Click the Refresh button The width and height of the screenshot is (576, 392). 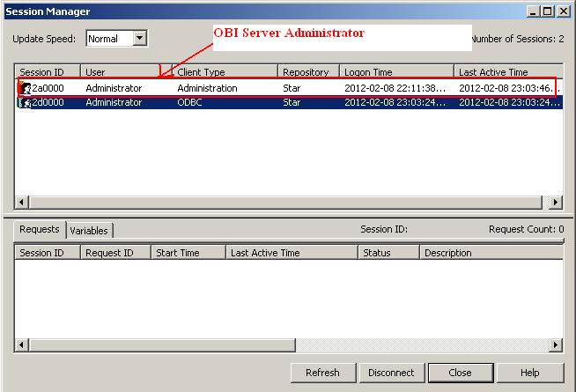coord(323,373)
